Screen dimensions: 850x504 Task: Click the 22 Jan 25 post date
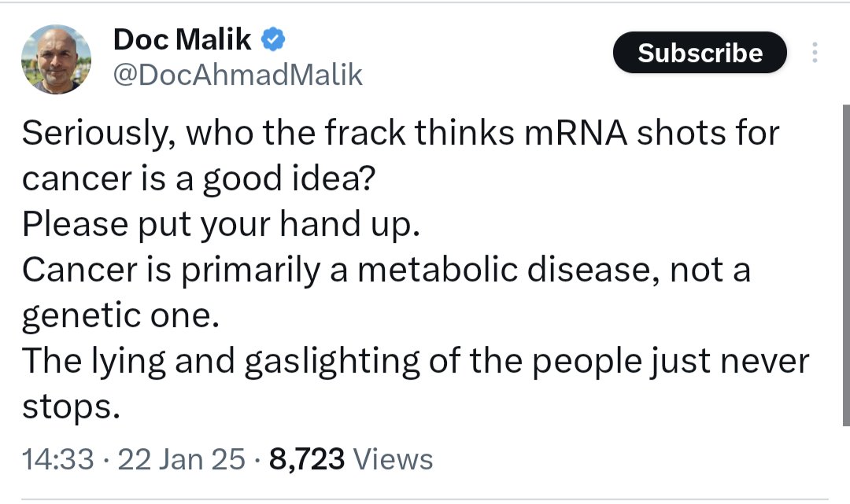tap(181, 459)
